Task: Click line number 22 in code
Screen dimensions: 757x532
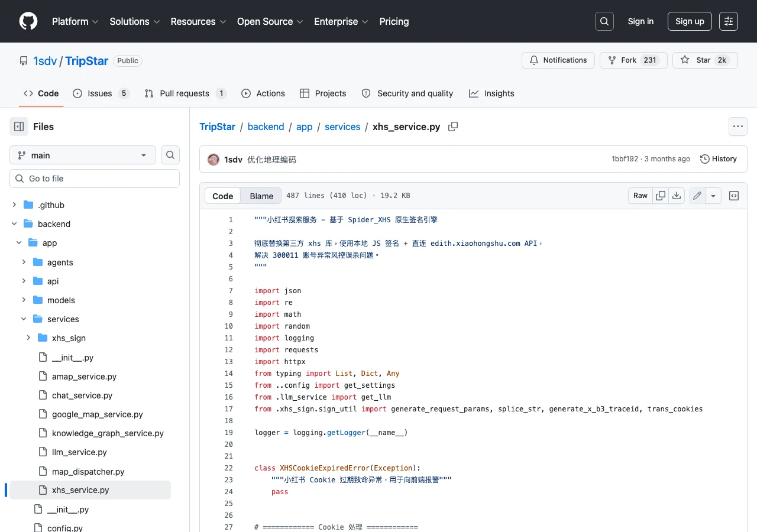Action: (x=229, y=468)
